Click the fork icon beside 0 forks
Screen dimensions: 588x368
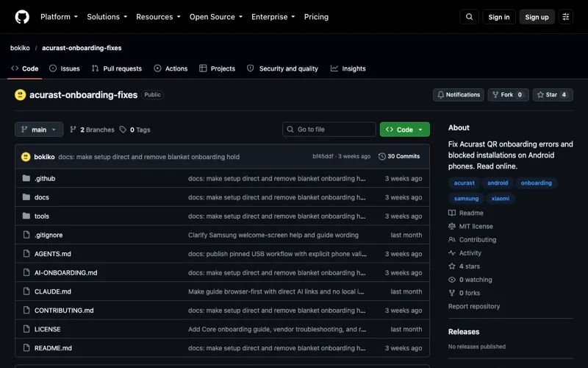(x=452, y=293)
